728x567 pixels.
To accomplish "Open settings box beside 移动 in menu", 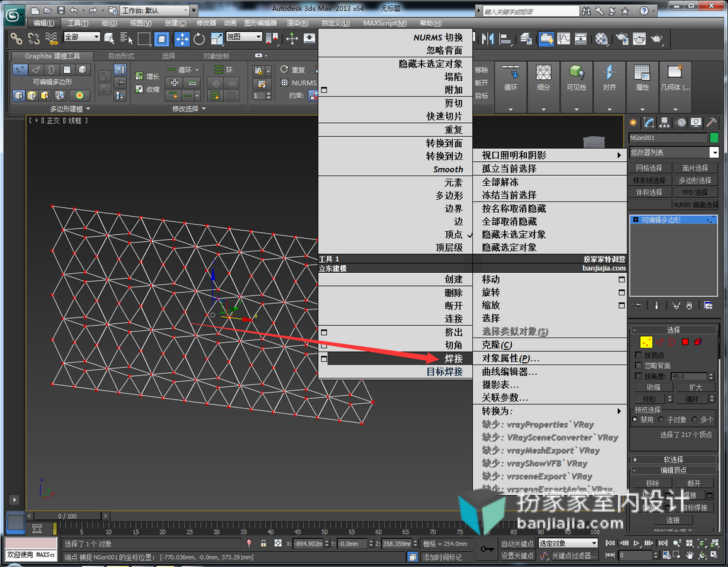I will [x=621, y=279].
